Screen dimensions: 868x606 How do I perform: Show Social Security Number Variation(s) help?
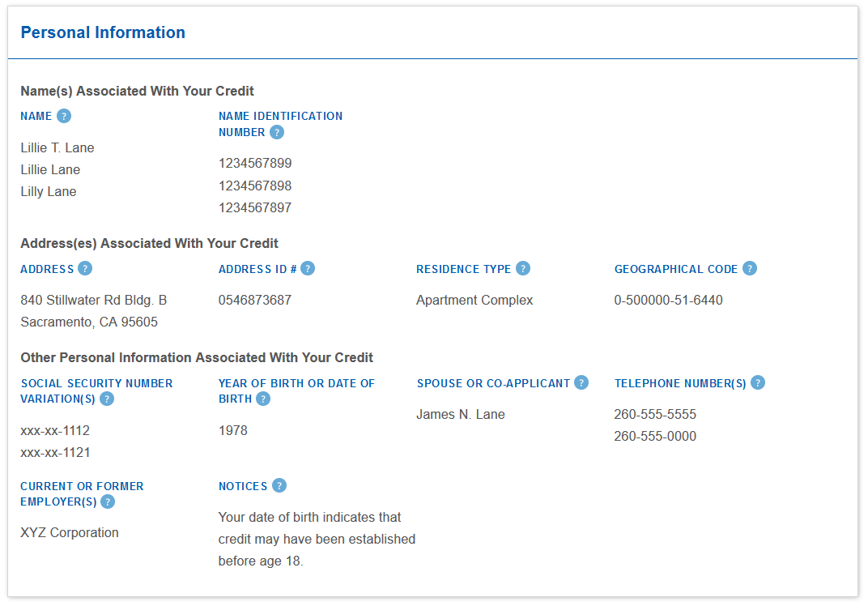coord(107,399)
